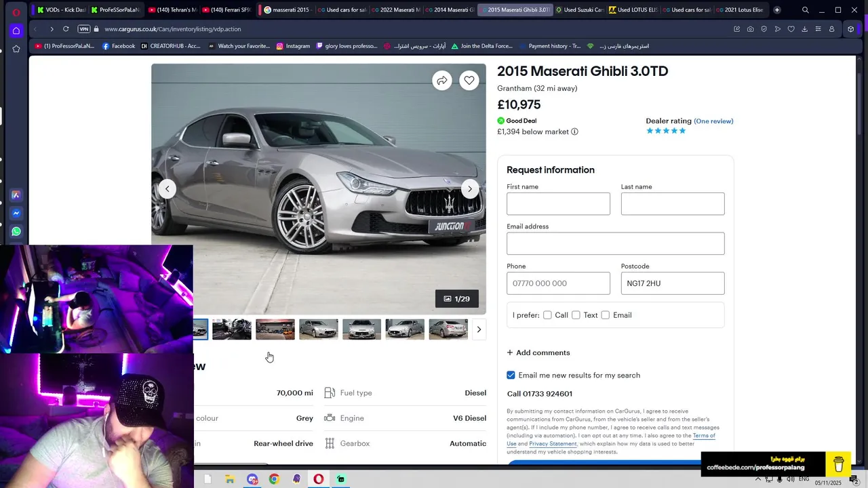Save listing with heart icon
The width and height of the screenshot is (868, 488).
point(469,81)
